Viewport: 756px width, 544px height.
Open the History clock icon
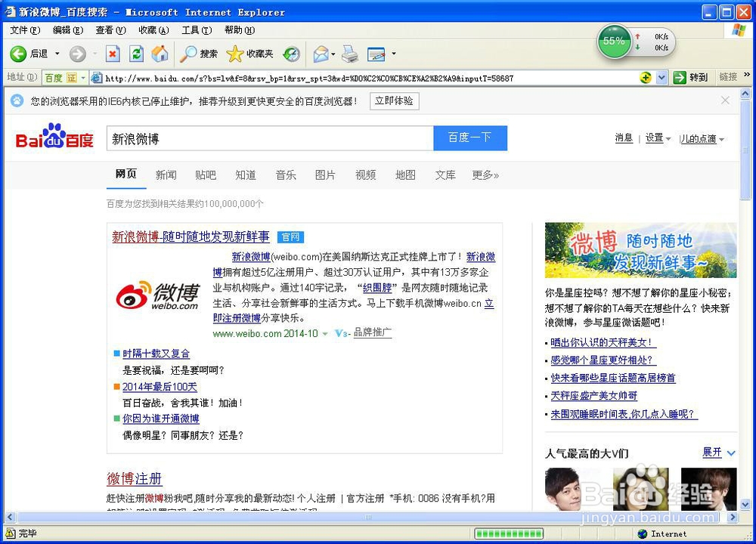291,54
